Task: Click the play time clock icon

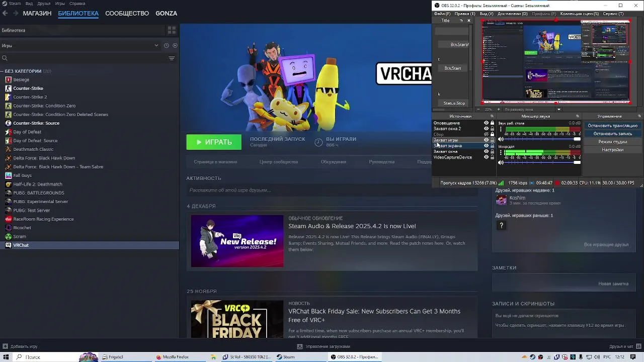Action: 318,142
